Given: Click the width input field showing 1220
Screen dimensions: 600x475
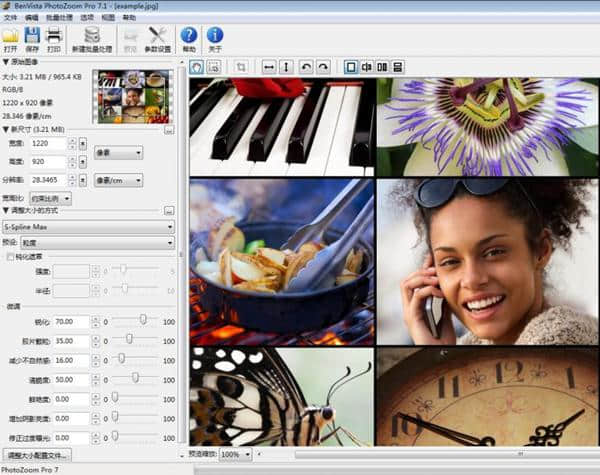Looking at the screenshot, I should pyautogui.click(x=47, y=143).
